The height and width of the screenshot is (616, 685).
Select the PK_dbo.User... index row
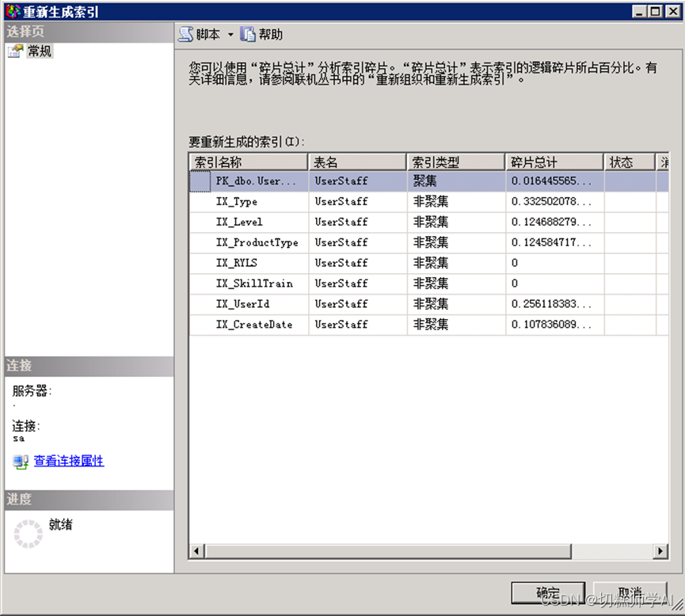(429, 181)
